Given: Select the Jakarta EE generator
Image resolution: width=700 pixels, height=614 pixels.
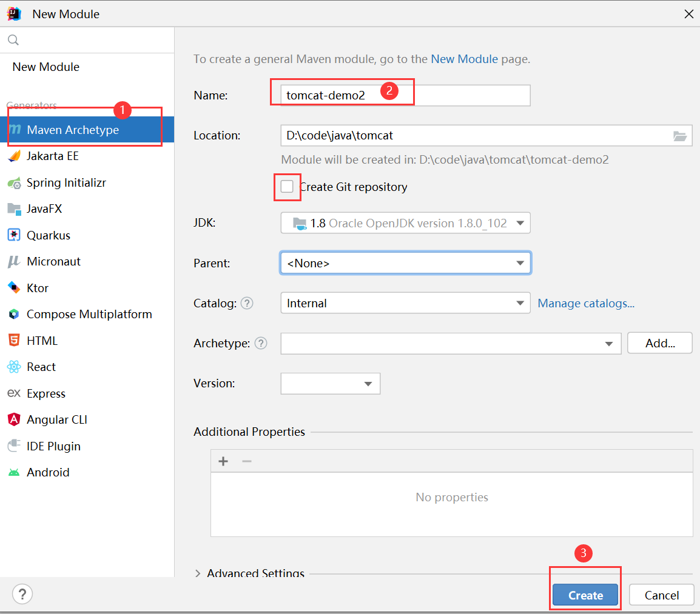Looking at the screenshot, I should (x=87, y=156).
